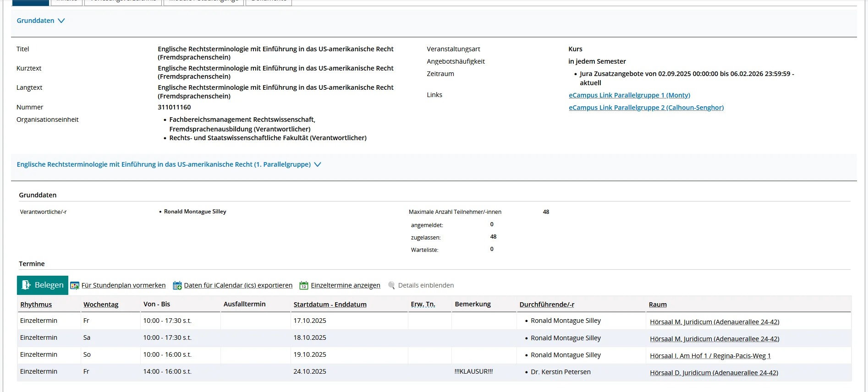Click the !!!KLAUSUR!!! remark cell
The image size is (868, 392).
coord(473,372)
